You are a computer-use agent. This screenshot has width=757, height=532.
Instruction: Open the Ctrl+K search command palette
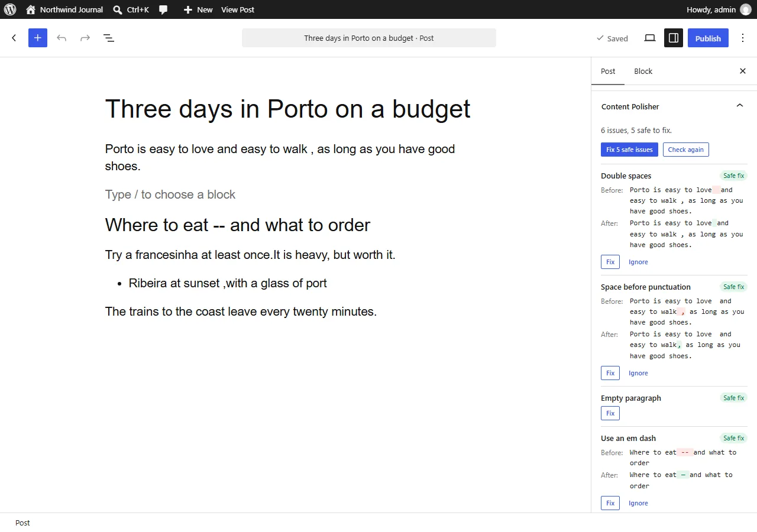tap(131, 9)
